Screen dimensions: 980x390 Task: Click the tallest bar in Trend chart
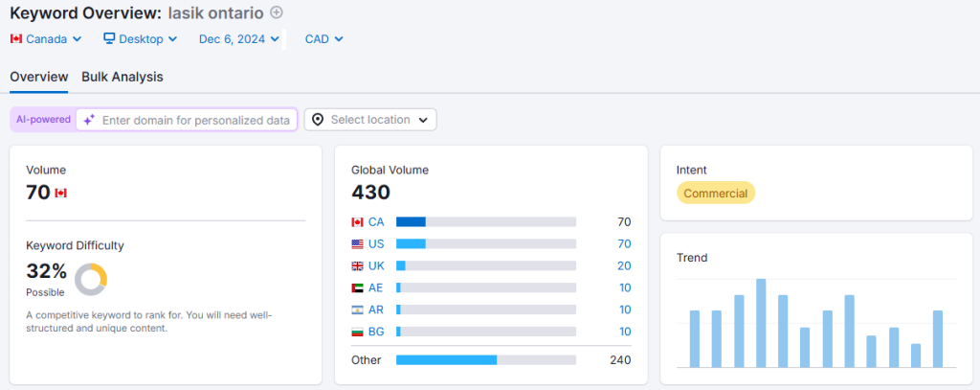point(761,323)
